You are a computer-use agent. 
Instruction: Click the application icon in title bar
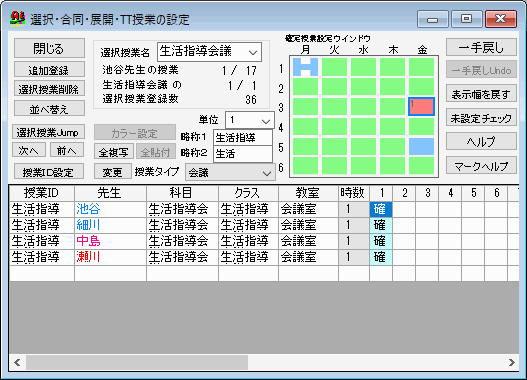pyautogui.click(x=17, y=19)
